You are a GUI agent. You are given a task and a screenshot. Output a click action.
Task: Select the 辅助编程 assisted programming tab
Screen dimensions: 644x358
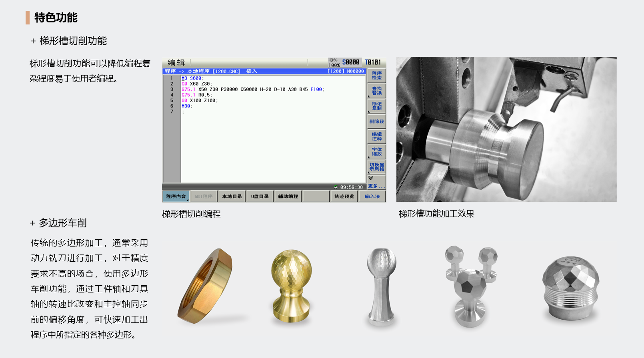click(288, 197)
